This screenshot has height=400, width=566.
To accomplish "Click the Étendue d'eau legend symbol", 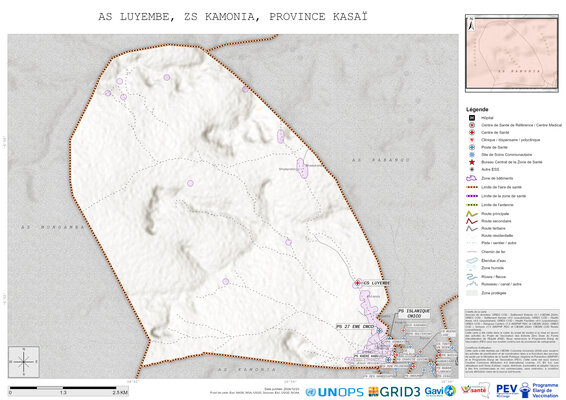I will [471, 260].
